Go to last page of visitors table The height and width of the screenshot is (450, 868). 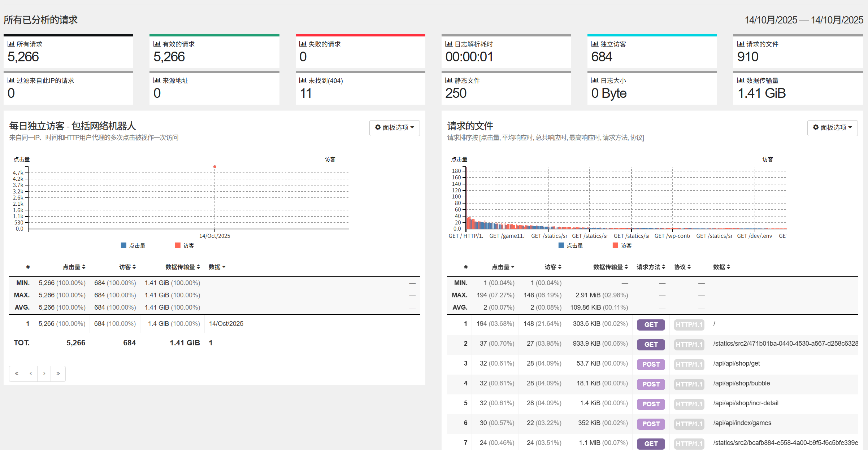(58, 373)
